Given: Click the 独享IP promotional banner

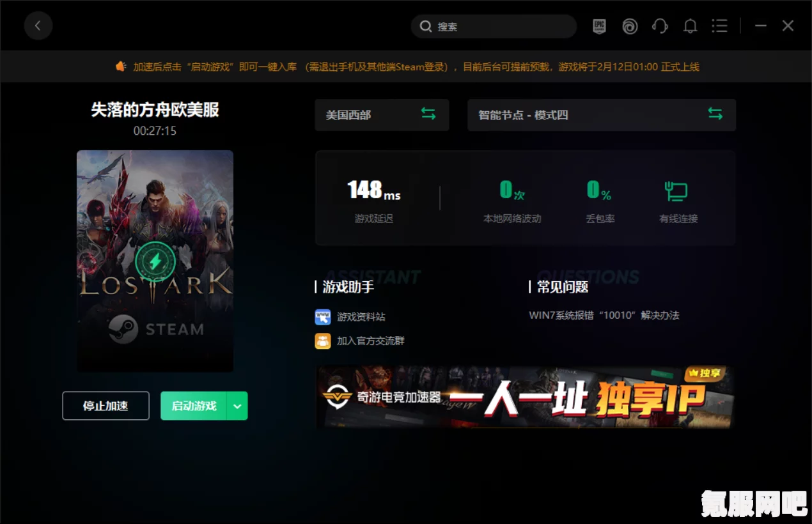Looking at the screenshot, I should point(525,397).
